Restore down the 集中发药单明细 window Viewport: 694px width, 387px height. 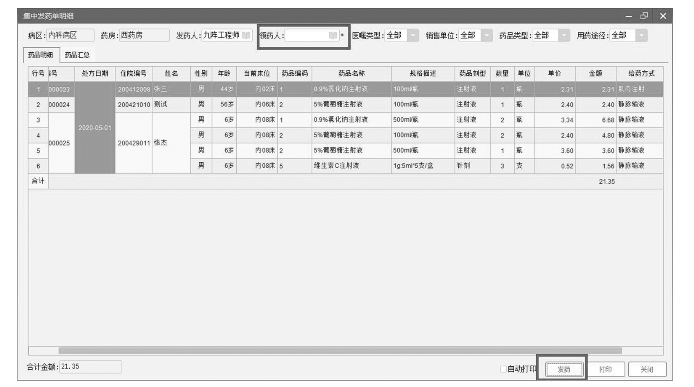pos(644,16)
